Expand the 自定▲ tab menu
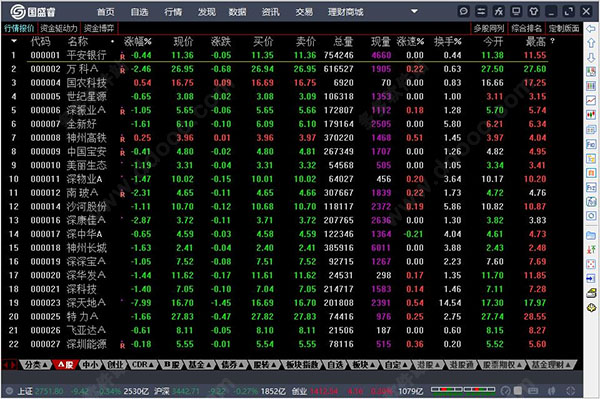 click(x=396, y=365)
